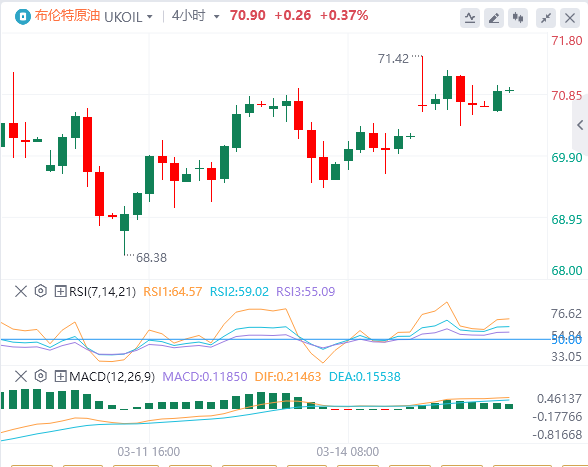588x467 pixels.
Task: Click the 71.42 high price marker
Action: click(x=393, y=59)
